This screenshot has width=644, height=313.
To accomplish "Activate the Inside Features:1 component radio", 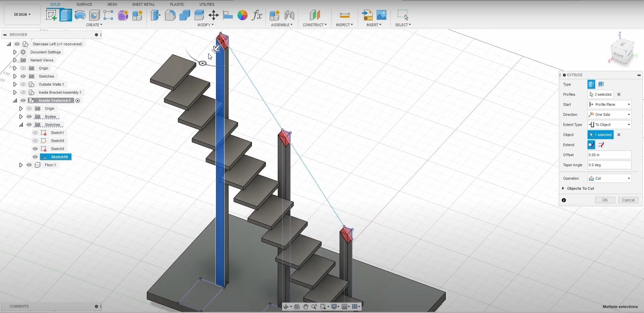I will (78, 101).
